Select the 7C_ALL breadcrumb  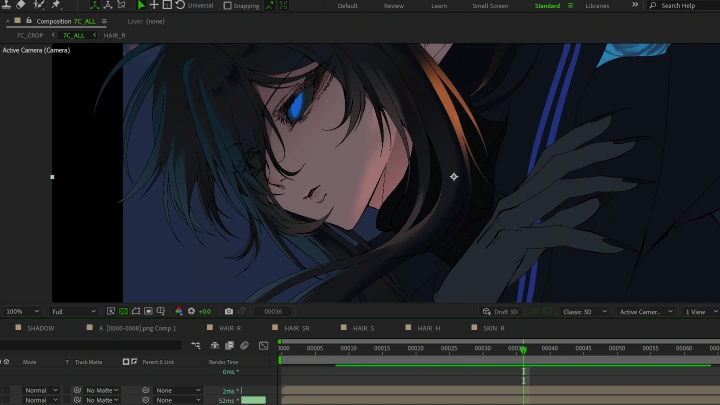[73, 35]
